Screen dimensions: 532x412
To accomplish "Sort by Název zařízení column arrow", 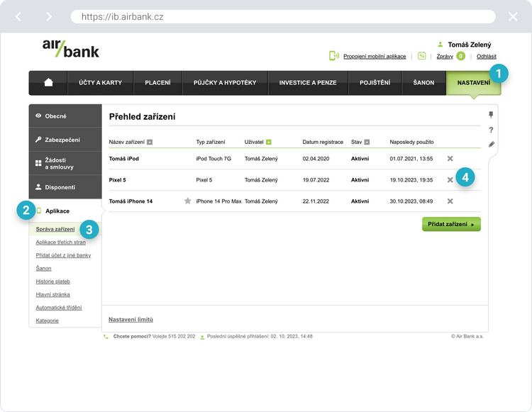I will 150,143.
